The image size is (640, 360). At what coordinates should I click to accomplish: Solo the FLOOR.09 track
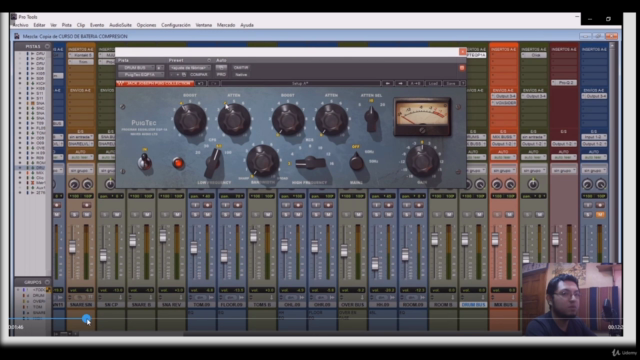(x=225, y=214)
